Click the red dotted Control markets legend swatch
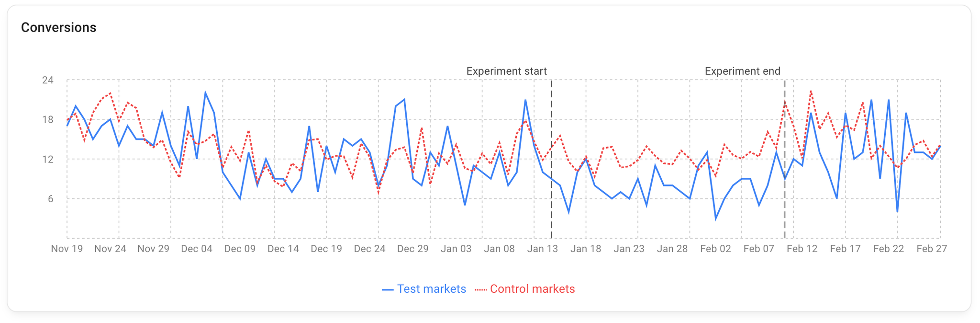Image resolution: width=980 pixels, height=323 pixels. [x=481, y=289]
